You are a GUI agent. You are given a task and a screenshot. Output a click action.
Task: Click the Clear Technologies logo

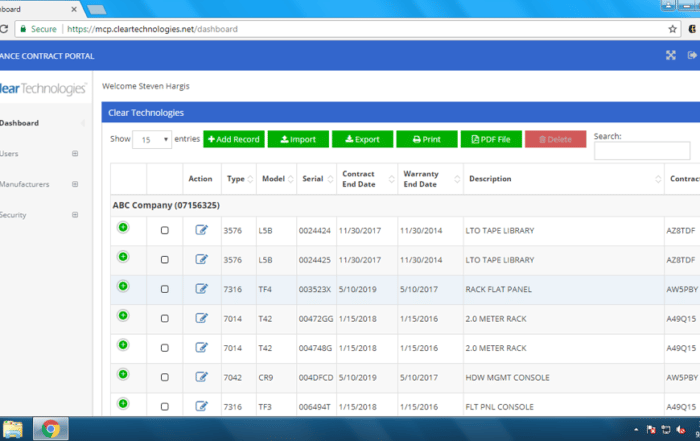click(43, 88)
